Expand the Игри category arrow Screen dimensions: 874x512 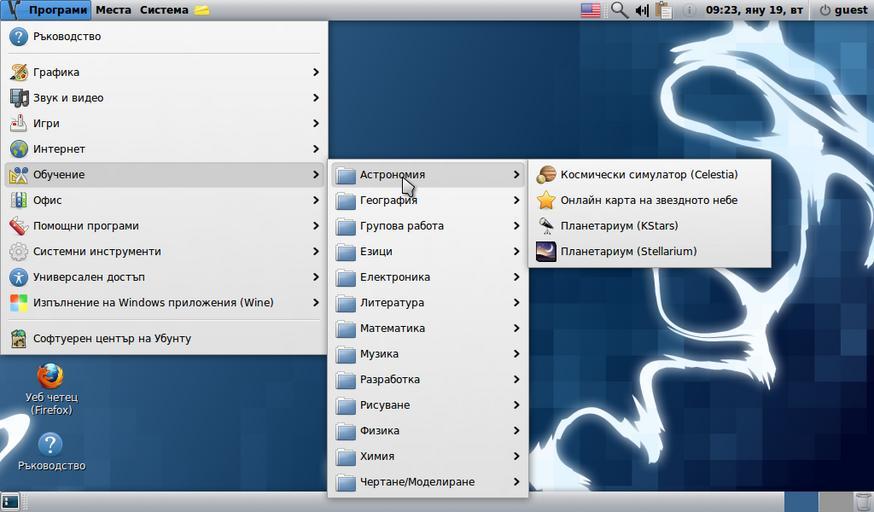pos(315,124)
